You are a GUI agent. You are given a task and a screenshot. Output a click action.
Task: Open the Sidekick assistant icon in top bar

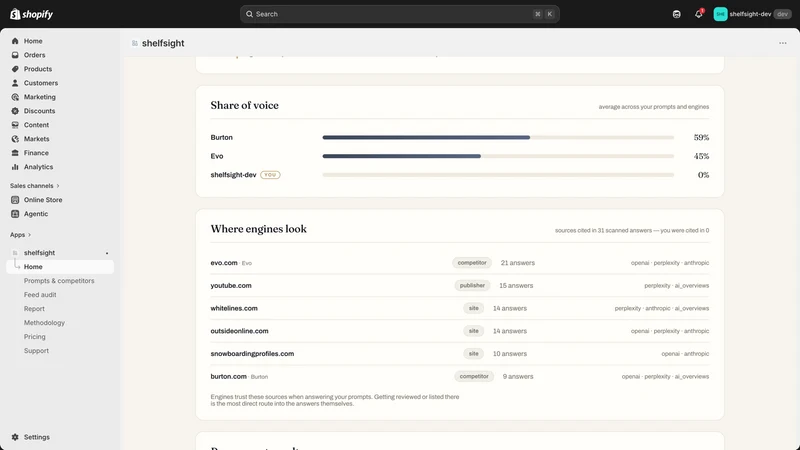(x=677, y=14)
